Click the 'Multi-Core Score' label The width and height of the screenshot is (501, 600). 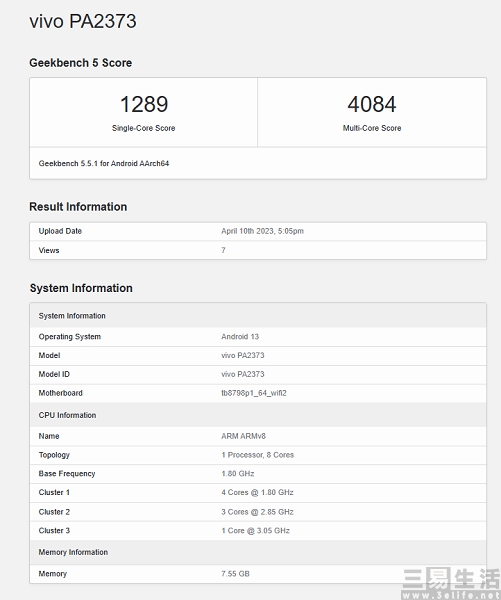coord(372,128)
